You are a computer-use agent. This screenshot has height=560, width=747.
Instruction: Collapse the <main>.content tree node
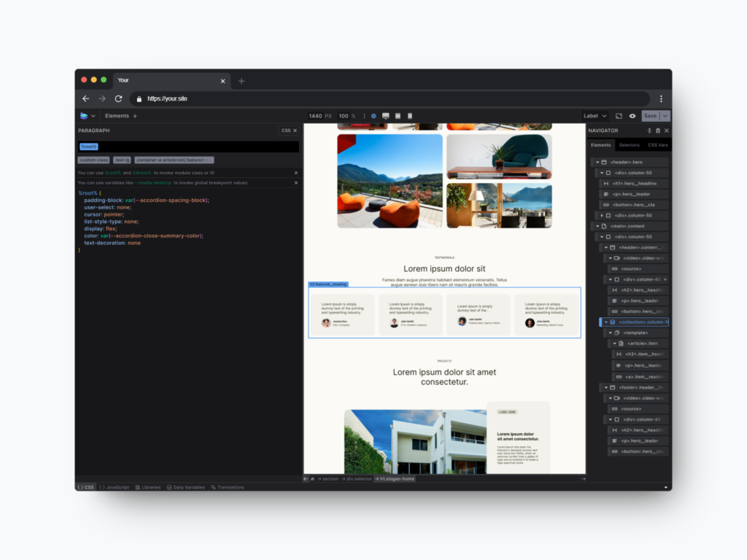pos(597,226)
